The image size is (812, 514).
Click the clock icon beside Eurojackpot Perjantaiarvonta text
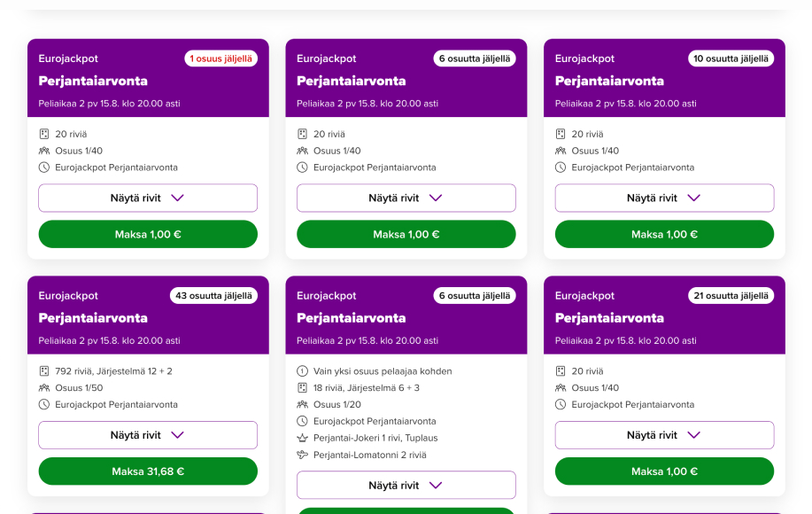point(45,167)
